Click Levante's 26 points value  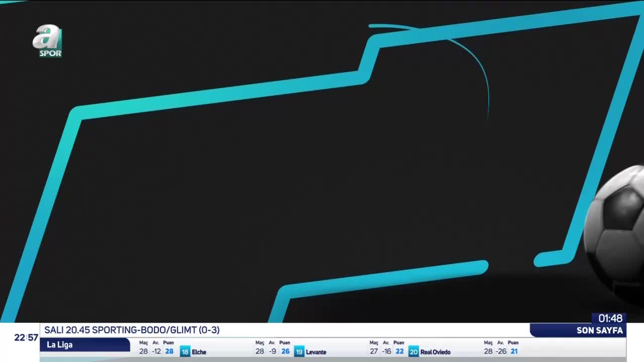(285, 351)
